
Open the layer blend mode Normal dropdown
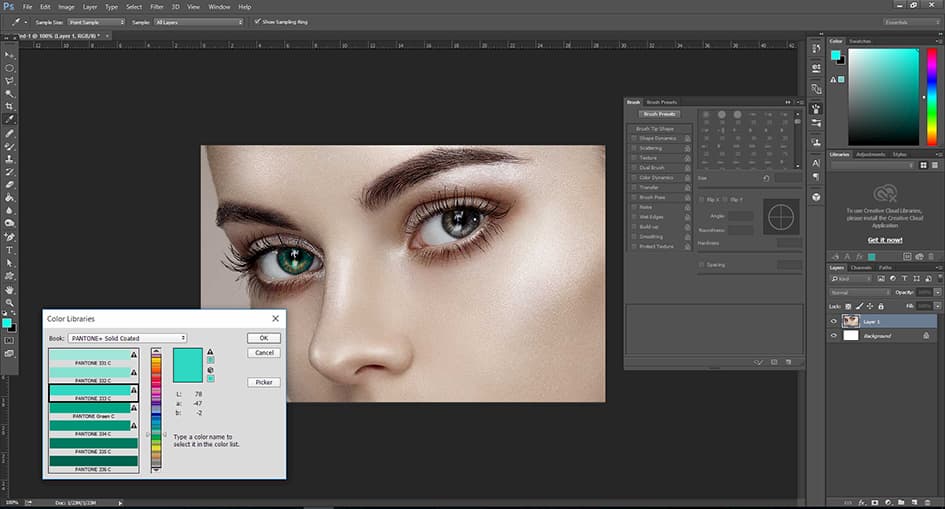tap(858, 292)
